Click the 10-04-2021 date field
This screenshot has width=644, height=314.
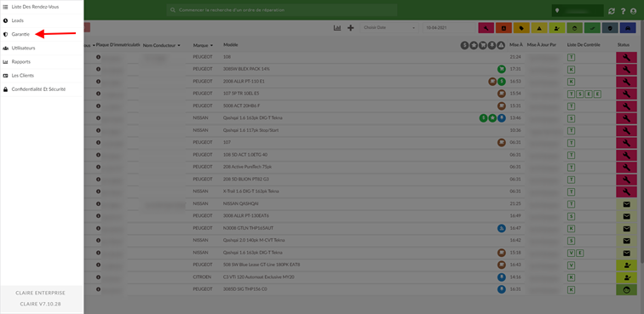(449, 28)
